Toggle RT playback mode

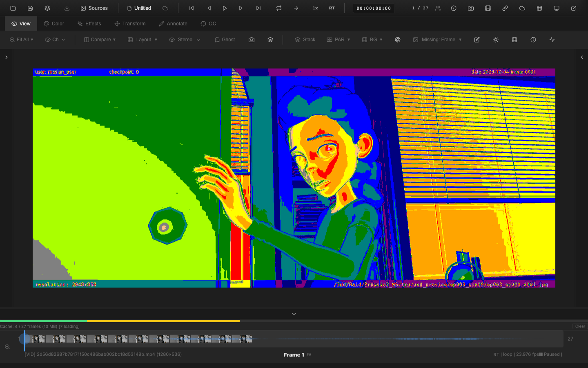tap(332, 8)
